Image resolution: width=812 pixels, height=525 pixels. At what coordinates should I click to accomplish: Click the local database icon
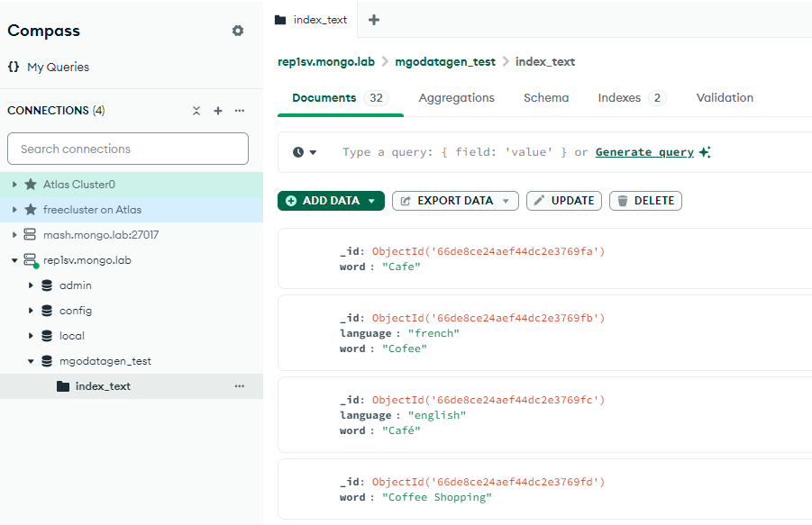(x=47, y=336)
